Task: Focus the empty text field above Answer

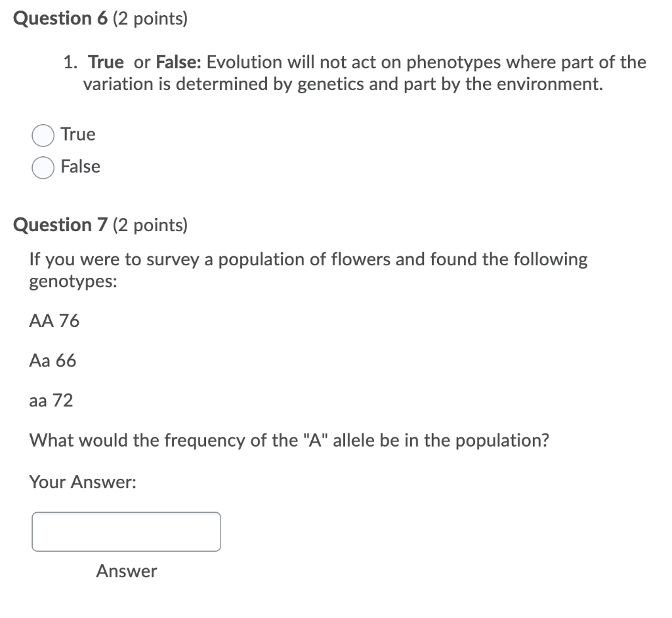Action: [x=126, y=531]
